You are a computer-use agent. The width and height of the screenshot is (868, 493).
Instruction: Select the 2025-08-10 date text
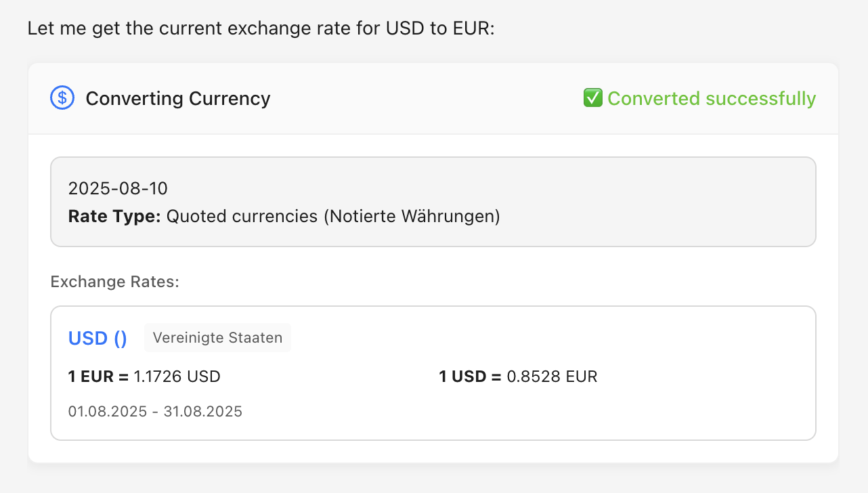point(118,188)
